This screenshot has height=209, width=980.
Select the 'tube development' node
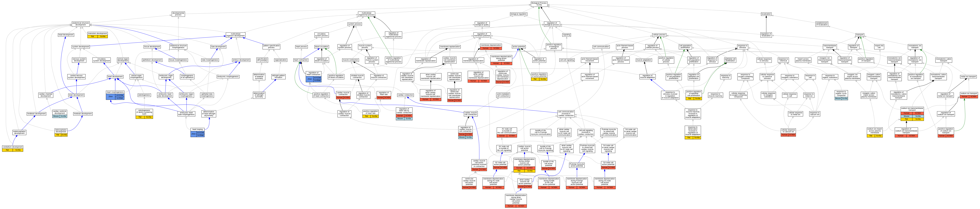(x=218, y=47)
